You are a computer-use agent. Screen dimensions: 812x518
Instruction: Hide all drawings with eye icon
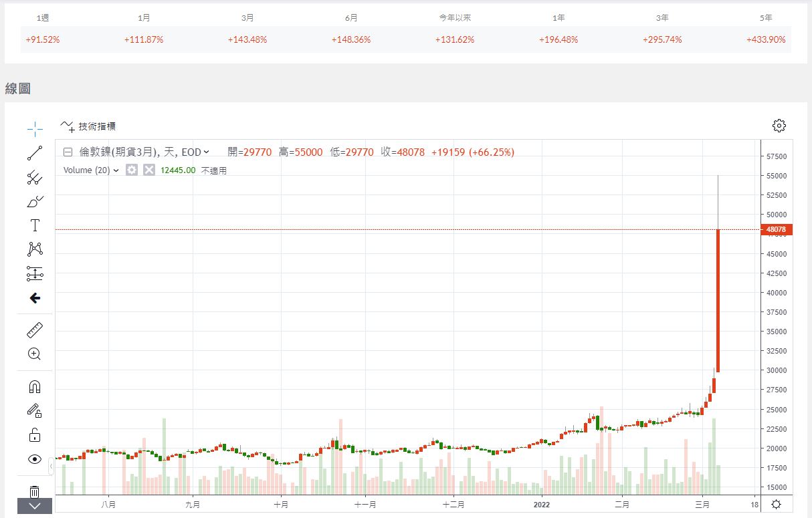click(x=35, y=459)
